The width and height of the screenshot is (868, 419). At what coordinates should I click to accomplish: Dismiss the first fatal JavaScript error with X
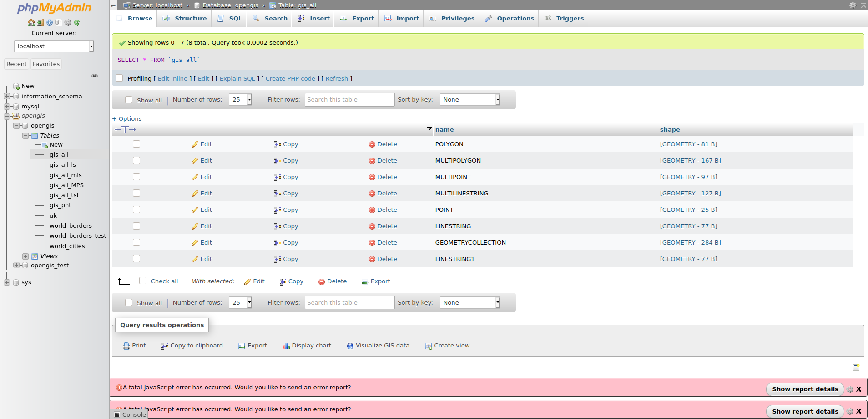click(x=858, y=389)
